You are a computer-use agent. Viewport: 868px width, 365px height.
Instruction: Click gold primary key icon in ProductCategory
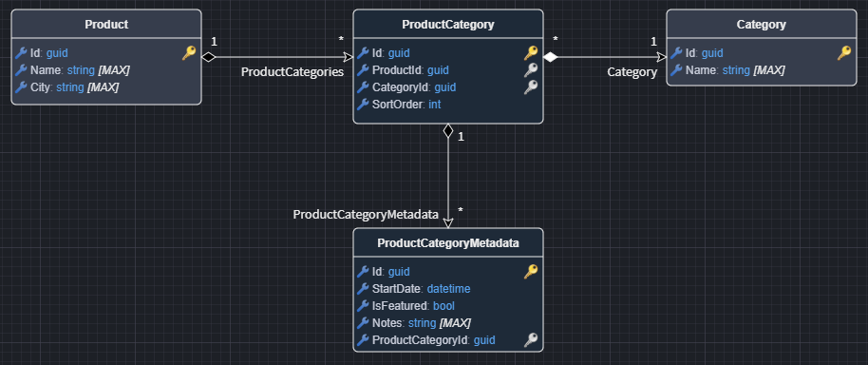click(x=531, y=53)
